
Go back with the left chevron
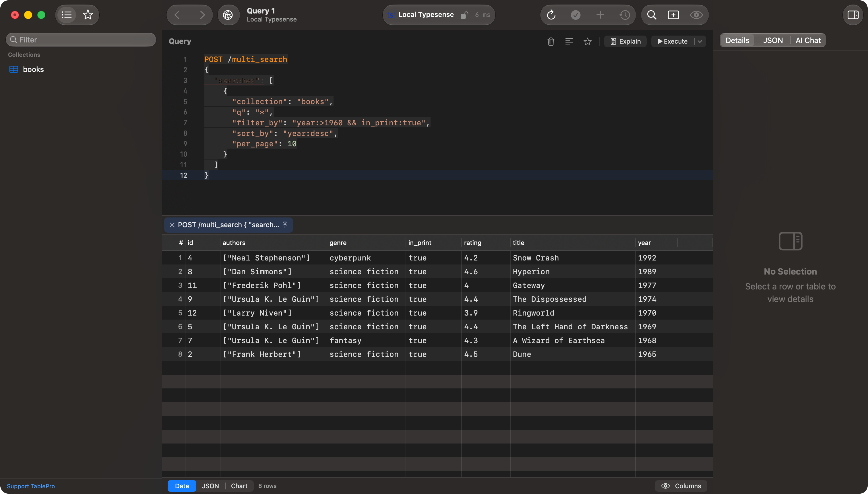point(177,15)
